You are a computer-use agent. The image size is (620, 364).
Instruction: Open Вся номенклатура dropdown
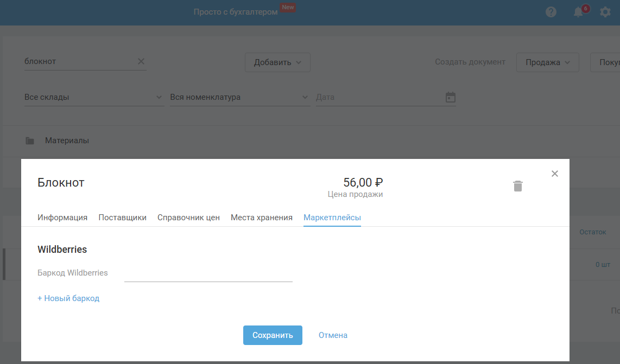coord(240,97)
